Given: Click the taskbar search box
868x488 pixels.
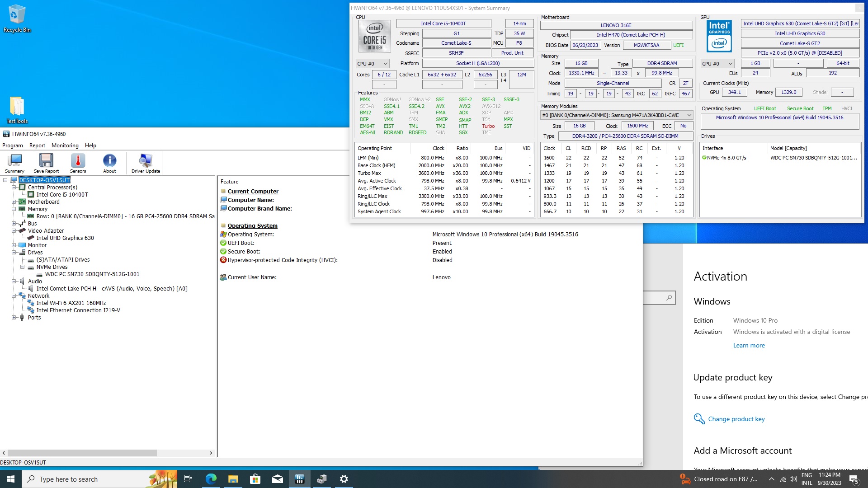Looking at the screenshot, I should [x=99, y=479].
